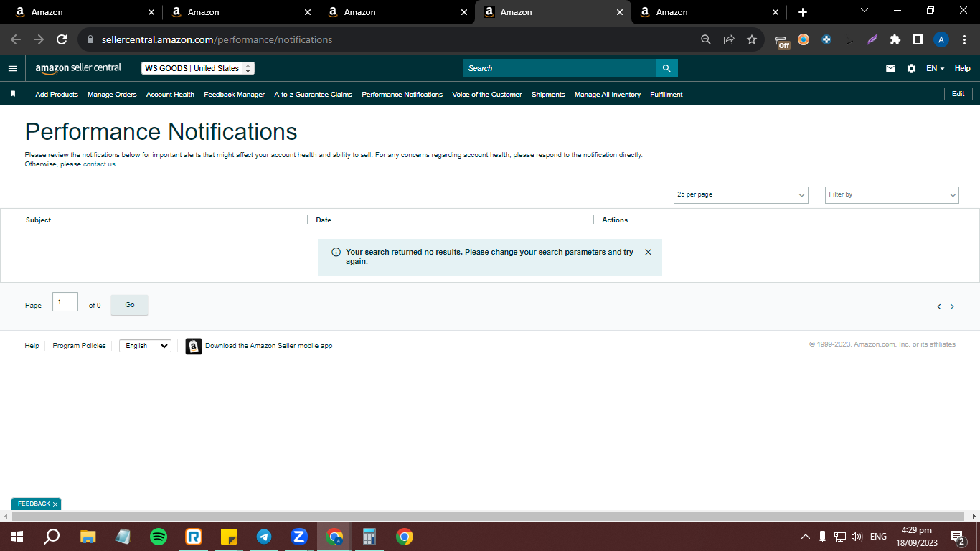Open Add Products menu item
Screen dimensions: 980x551
click(57, 94)
